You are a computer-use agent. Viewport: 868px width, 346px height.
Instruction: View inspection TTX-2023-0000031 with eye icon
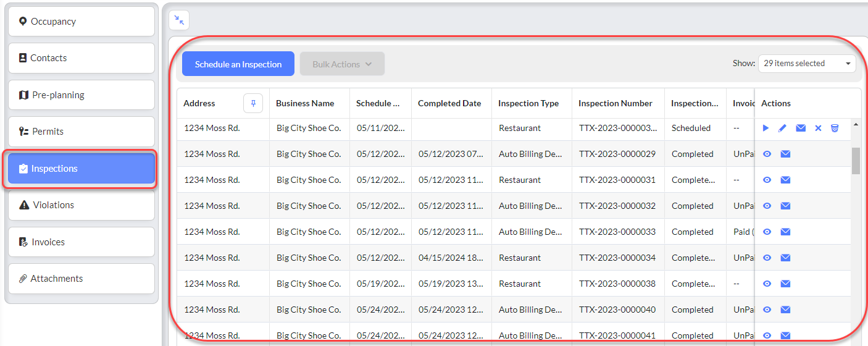point(767,180)
